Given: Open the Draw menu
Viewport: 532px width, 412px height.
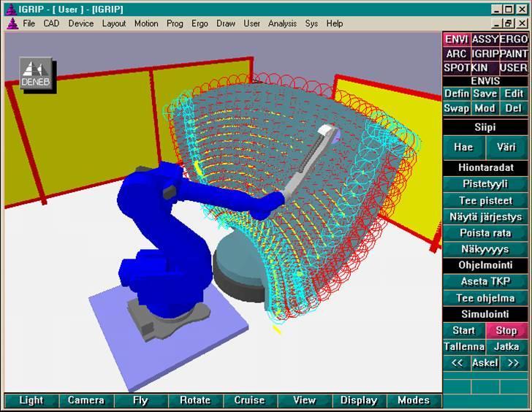Looking at the screenshot, I should 226,23.
